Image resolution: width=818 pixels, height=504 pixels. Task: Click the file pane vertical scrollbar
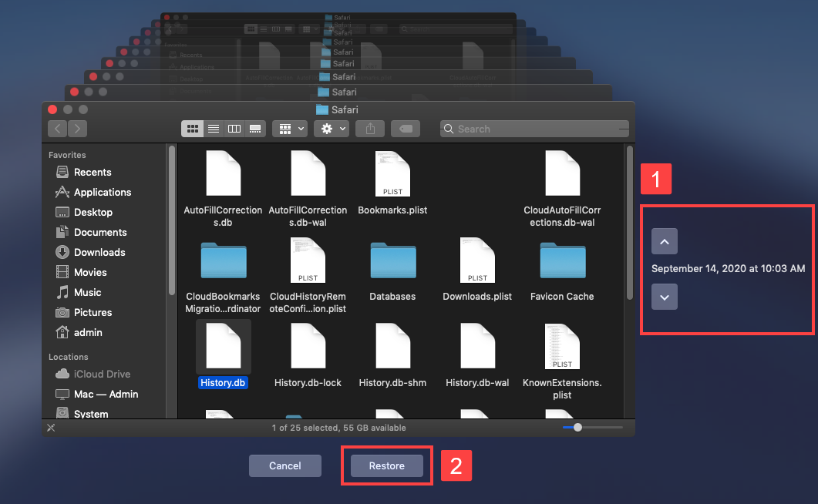tap(630, 223)
